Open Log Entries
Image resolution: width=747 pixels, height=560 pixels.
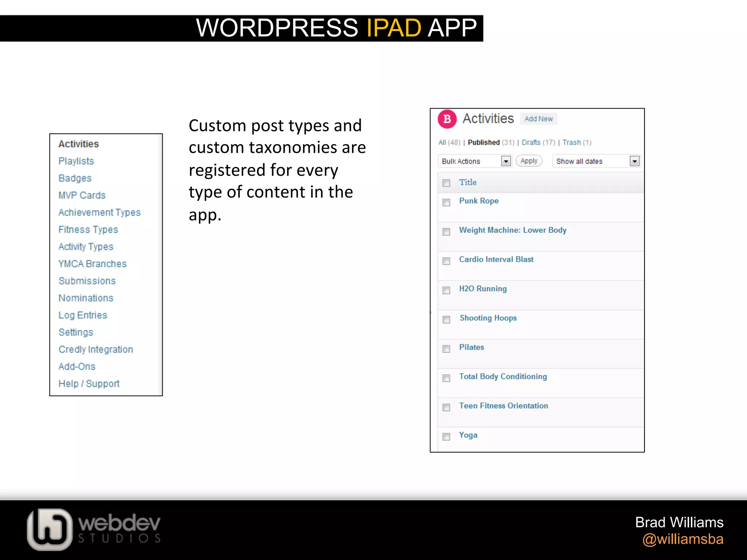pos(83,315)
